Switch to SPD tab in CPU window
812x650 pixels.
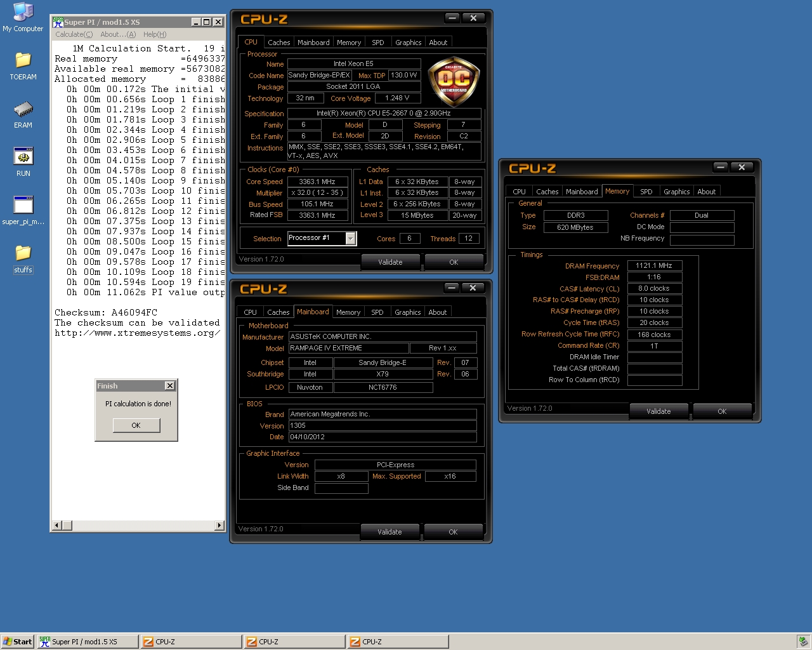click(x=378, y=43)
